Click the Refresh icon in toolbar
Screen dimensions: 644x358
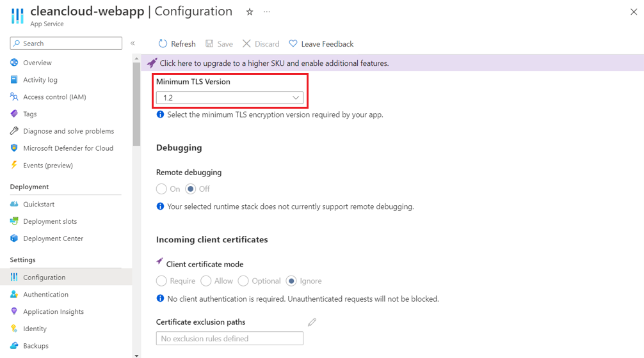[163, 43]
